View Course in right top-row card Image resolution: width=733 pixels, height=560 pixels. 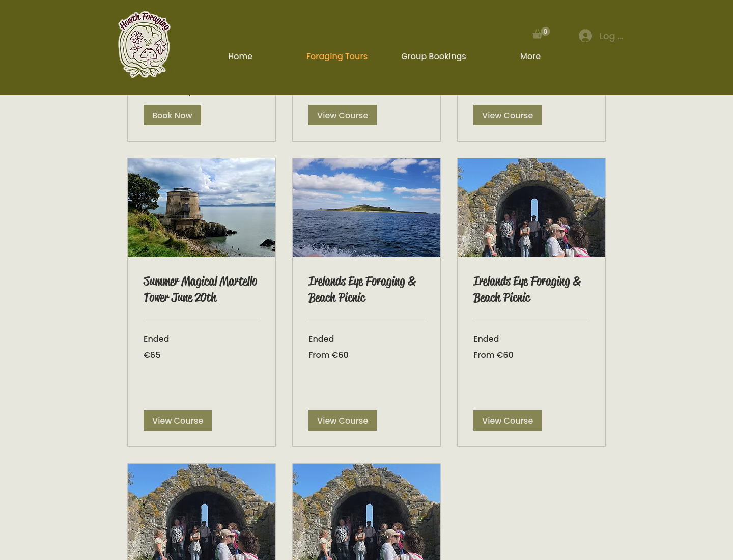508,115
